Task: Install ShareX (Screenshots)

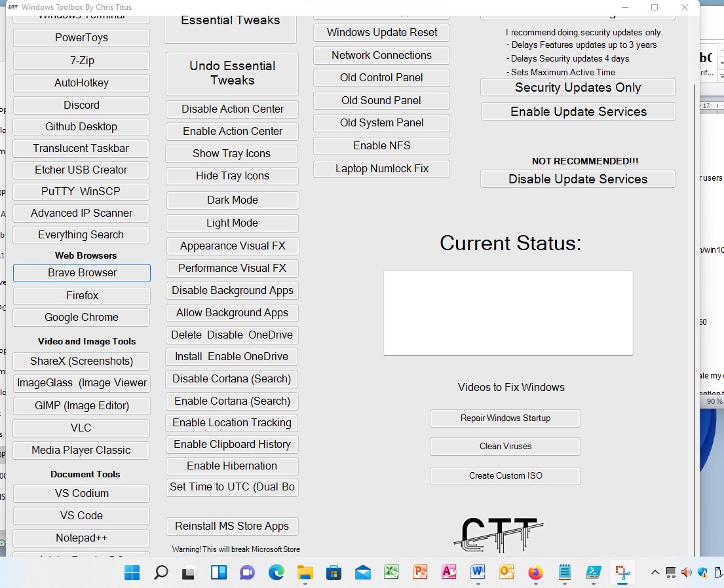Action: pos(81,361)
